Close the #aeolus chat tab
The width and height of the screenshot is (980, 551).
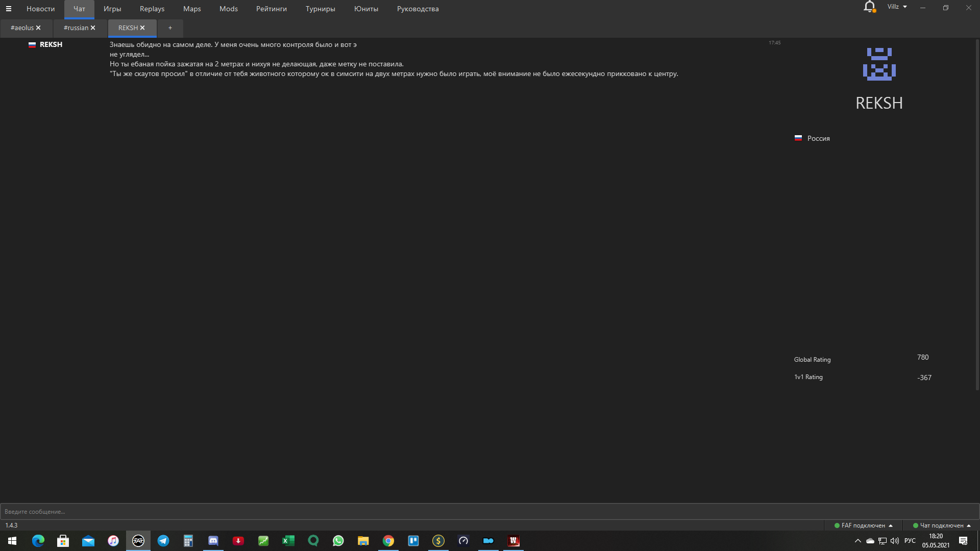point(38,28)
